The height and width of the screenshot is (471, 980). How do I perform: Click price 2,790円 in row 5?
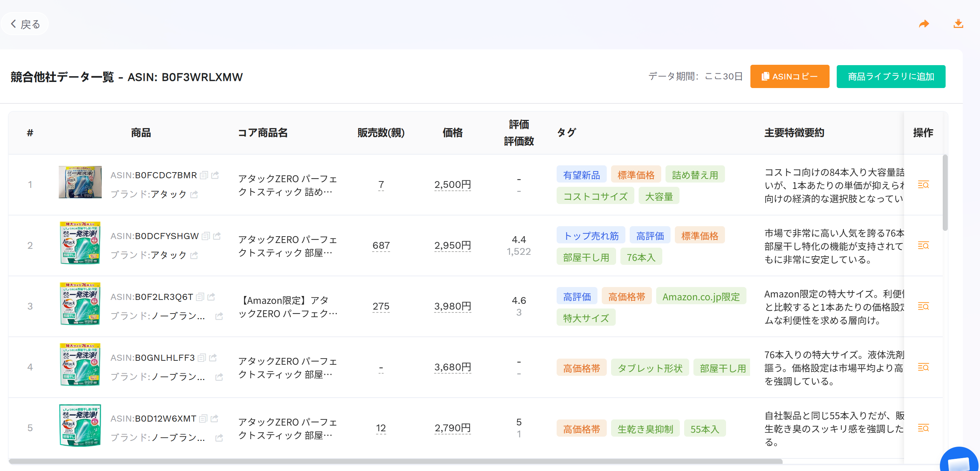(x=452, y=428)
